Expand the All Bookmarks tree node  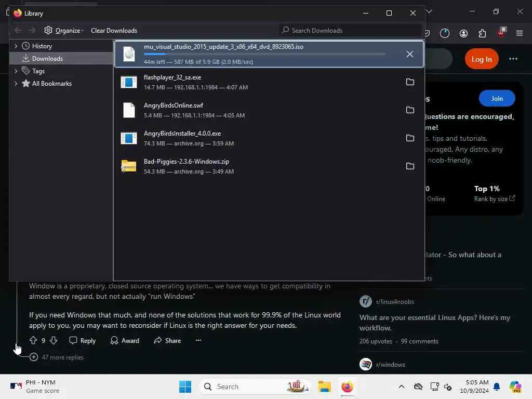(x=16, y=84)
